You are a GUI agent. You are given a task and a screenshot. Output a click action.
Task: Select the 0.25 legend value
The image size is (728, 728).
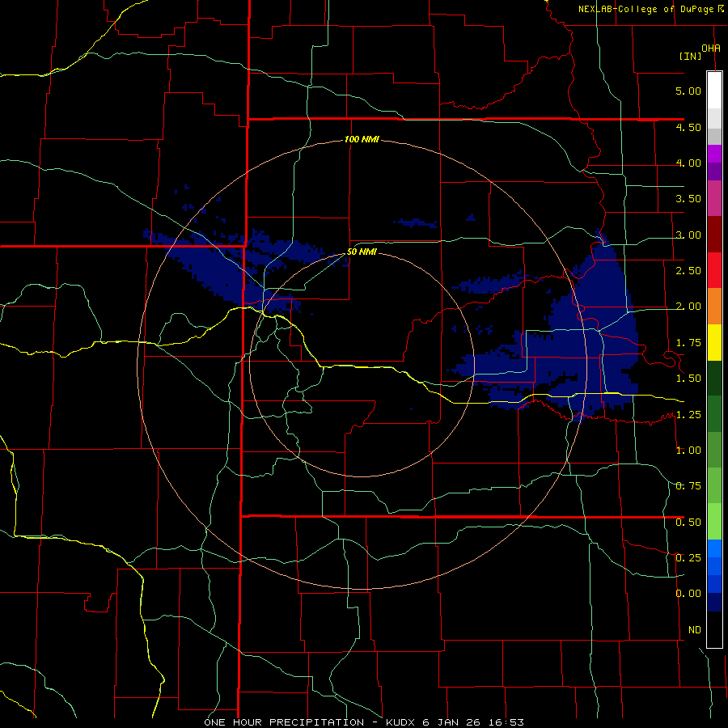[688, 558]
